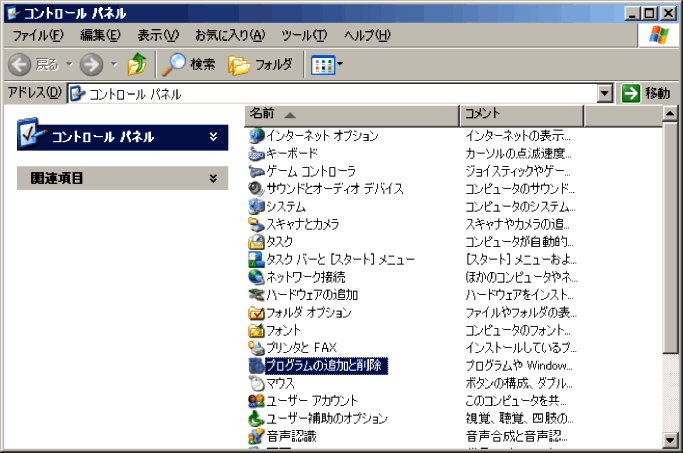Click the ユーザー補助のオプション accessibility icon
683x453 pixels.
point(256,419)
